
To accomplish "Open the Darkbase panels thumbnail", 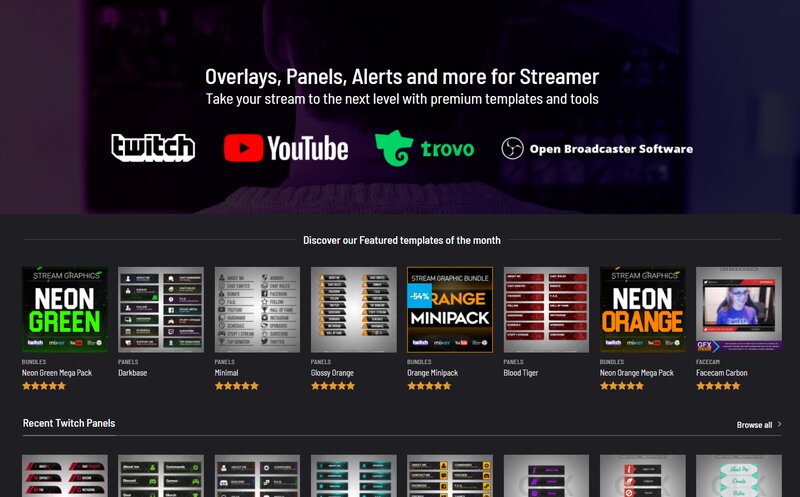I will [161, 309].
